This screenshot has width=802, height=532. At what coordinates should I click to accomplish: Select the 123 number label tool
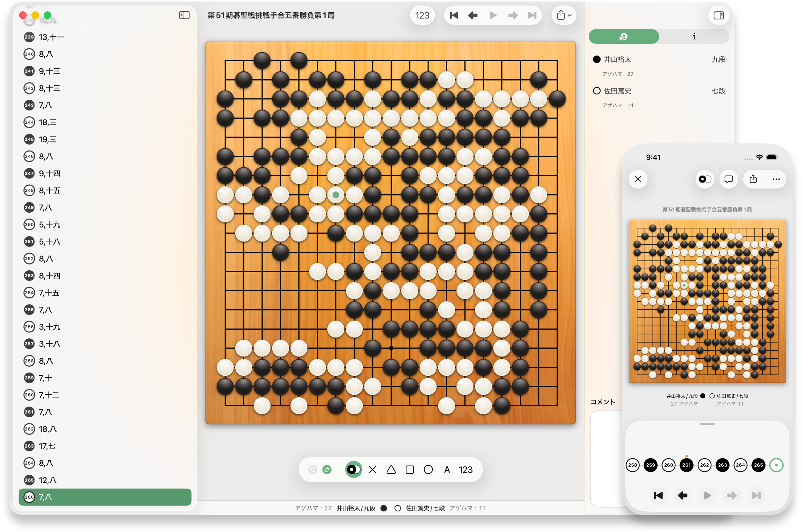tap(466, 469)
